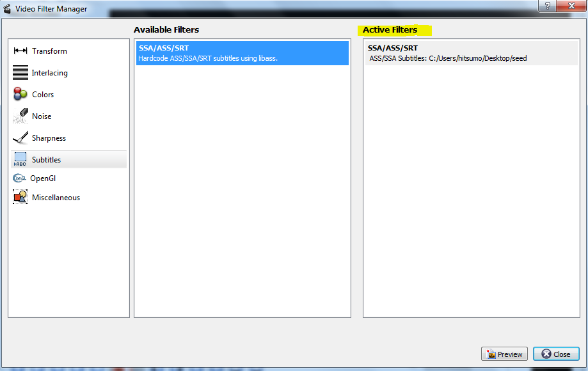This screenshot has height=371, width=588.
Task: Click the clapperboard icon in title bar
Action: click(x=8, y=9)
